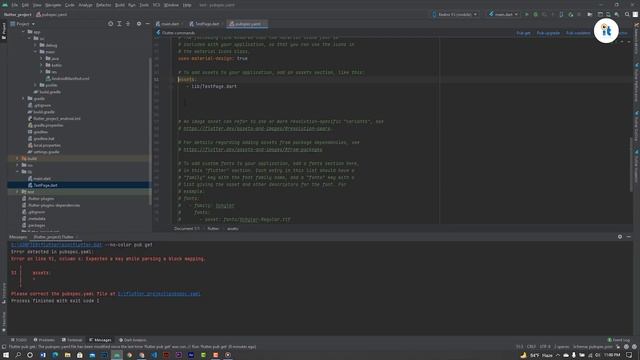This screenshot has height=360, width=640.
Task: Click the project tree vertical scrollbar
Action: [x=150, y=131]
